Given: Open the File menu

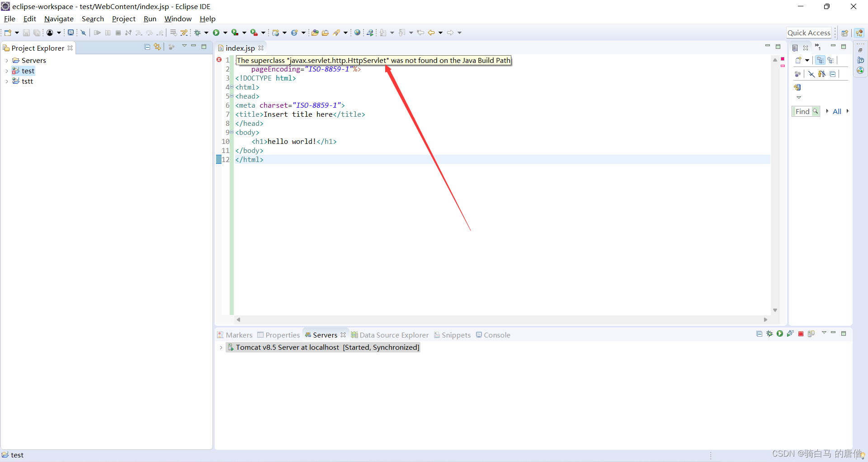Looking at the screenshot, I should point(9,19).
